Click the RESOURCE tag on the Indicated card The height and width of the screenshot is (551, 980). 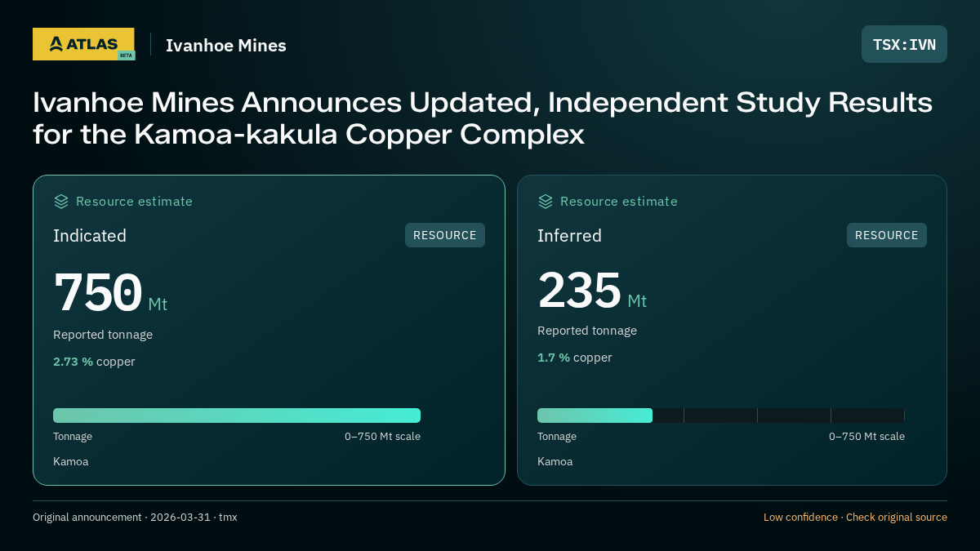tap(445, 235)
